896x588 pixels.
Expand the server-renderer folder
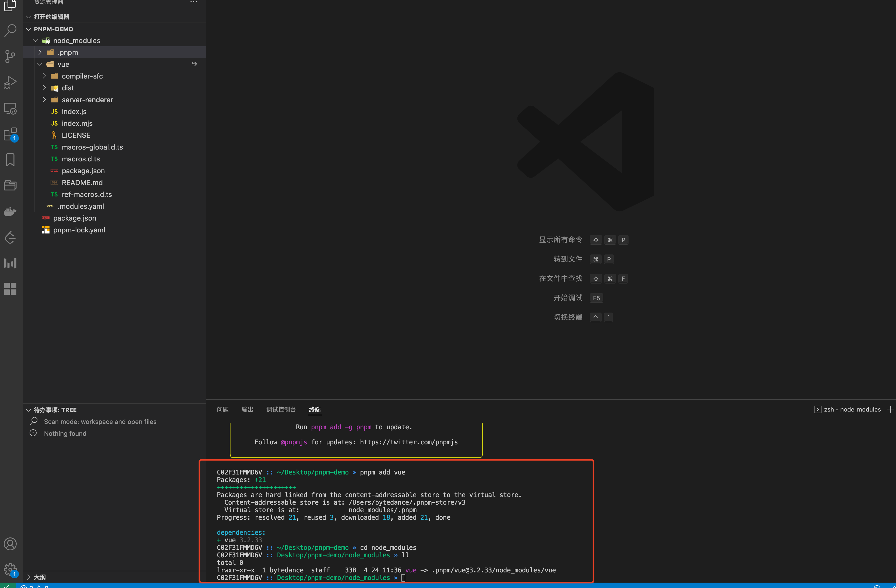[44, 99]
